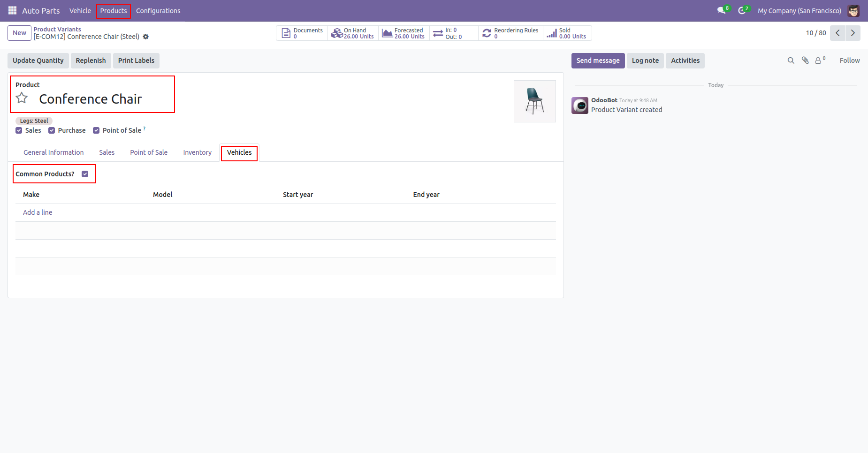
Task: Toggle the Point of Sale checkbox
Action: coord(96,130)
